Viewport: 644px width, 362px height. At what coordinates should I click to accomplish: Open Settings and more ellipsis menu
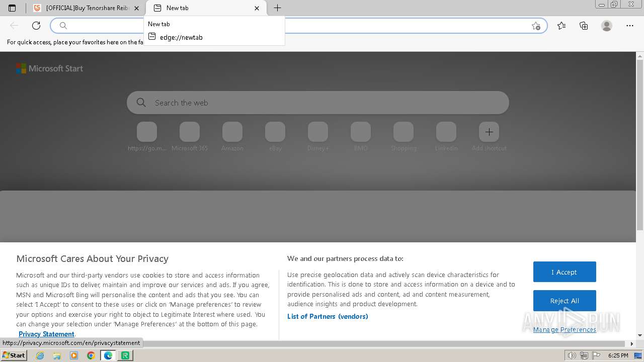(x=630, y=26)
